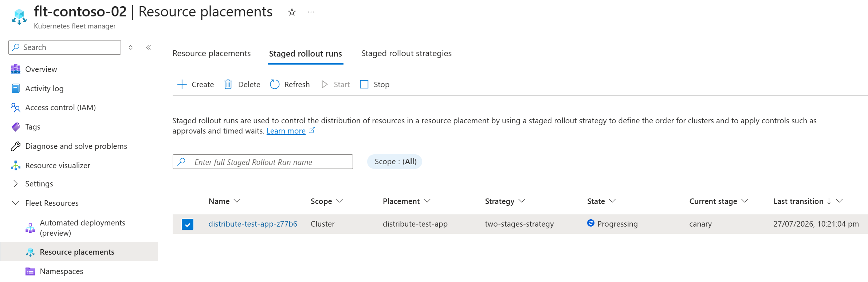Click the 27/07/2026, 10:21:04 pm timestamp
The image size is (868, 282).
pyautogui.click(x=816, y=224)
